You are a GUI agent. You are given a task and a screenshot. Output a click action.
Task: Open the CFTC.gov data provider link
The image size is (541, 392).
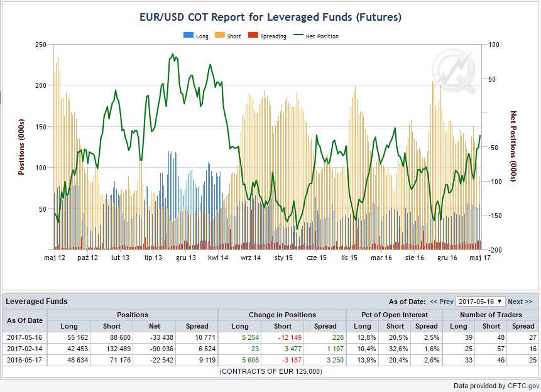(x=523, y=386)
